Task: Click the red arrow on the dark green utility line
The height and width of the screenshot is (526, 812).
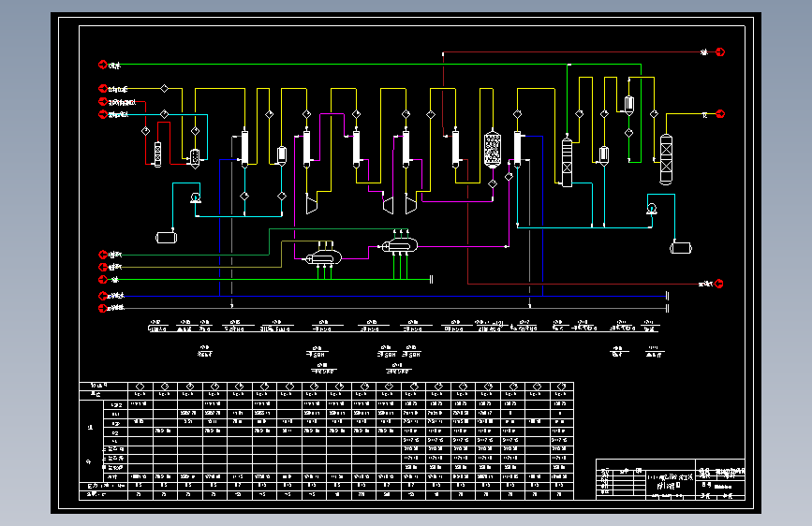Action: [102, 255]
